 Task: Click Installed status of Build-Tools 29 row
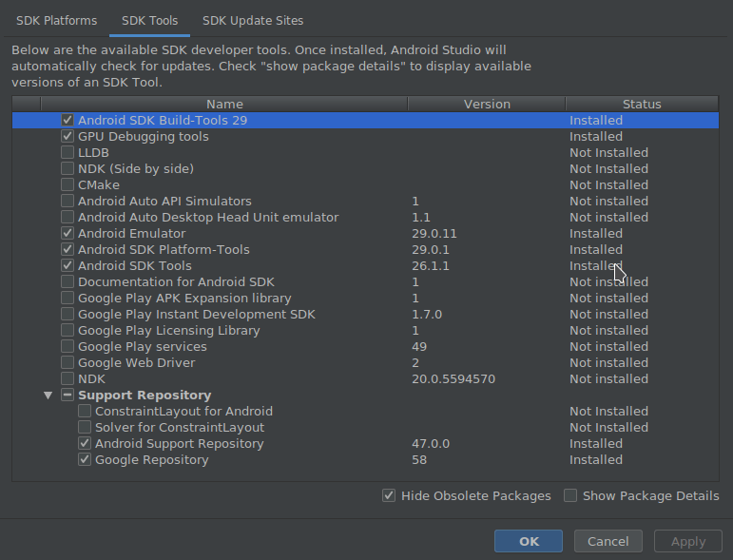[x=596, y=120]
